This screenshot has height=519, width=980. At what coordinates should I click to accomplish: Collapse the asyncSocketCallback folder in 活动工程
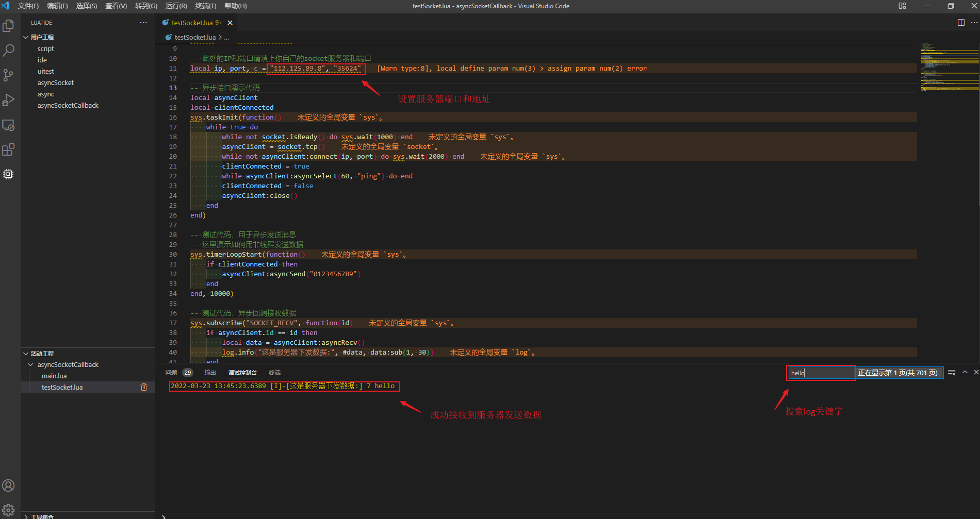coord(30,365)
